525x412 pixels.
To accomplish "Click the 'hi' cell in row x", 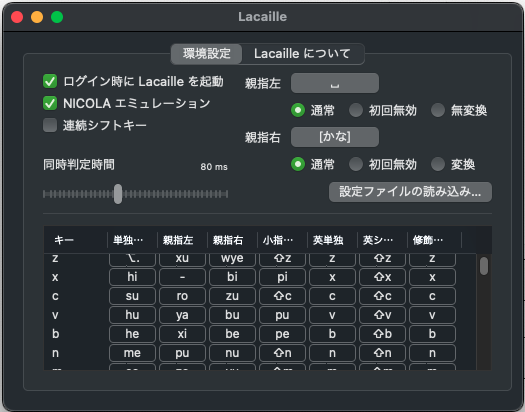I will tap(132, 277).
